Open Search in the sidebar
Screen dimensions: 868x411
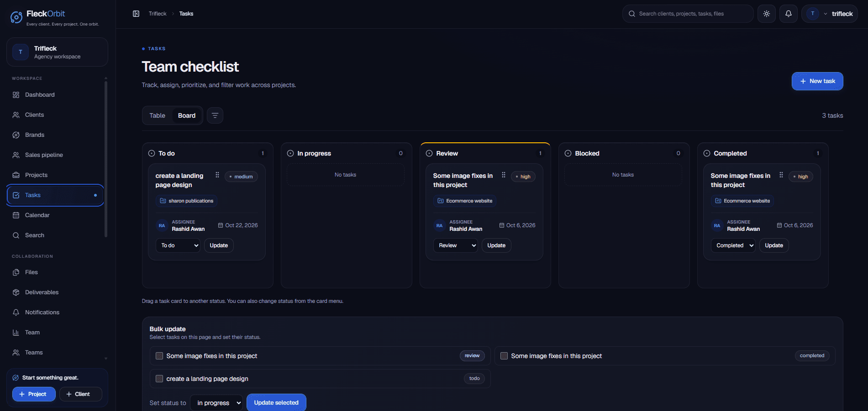point(55,235)
